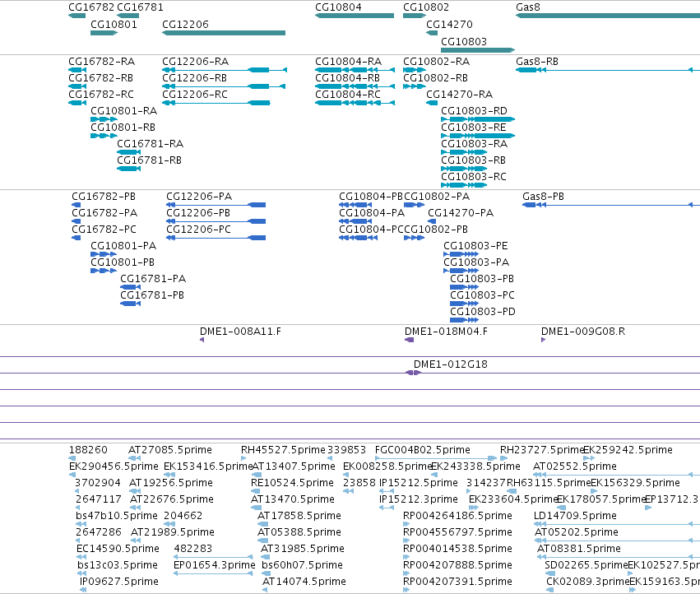Click EST 188260

pyautogui.click(x=72, y=458)
